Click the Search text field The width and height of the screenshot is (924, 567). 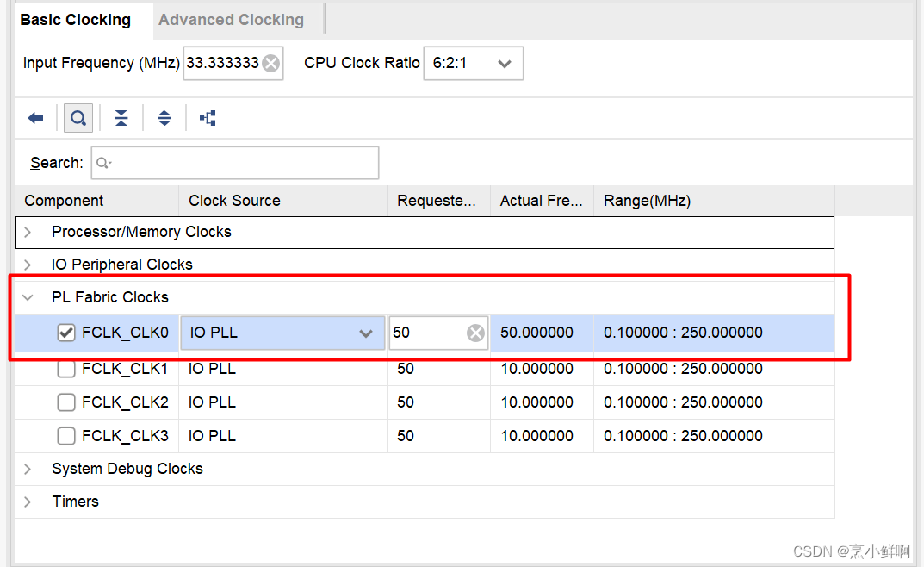(x=234, y=163)
